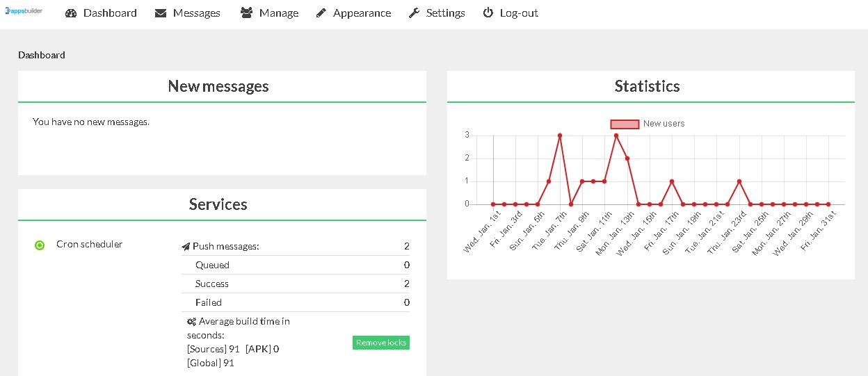This screenshot has height=376, width=868.
Task: Click the Messages envelope icon
Action: [x=161, y=13]
